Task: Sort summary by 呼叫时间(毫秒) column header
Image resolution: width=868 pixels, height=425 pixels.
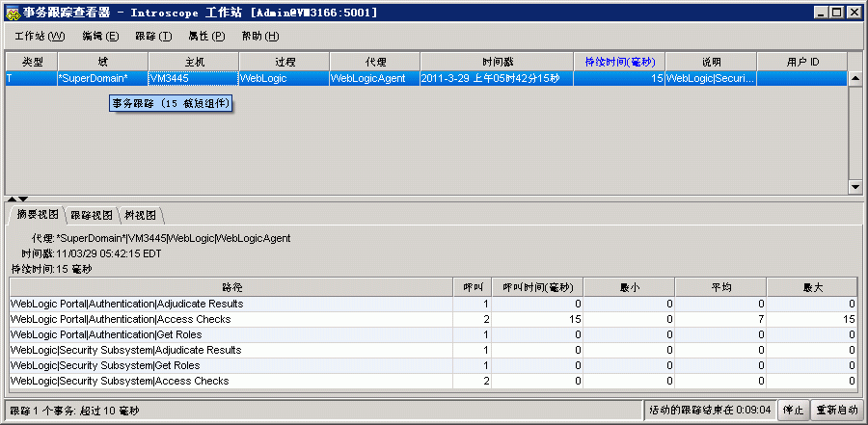Action: [x=537, y=287]
